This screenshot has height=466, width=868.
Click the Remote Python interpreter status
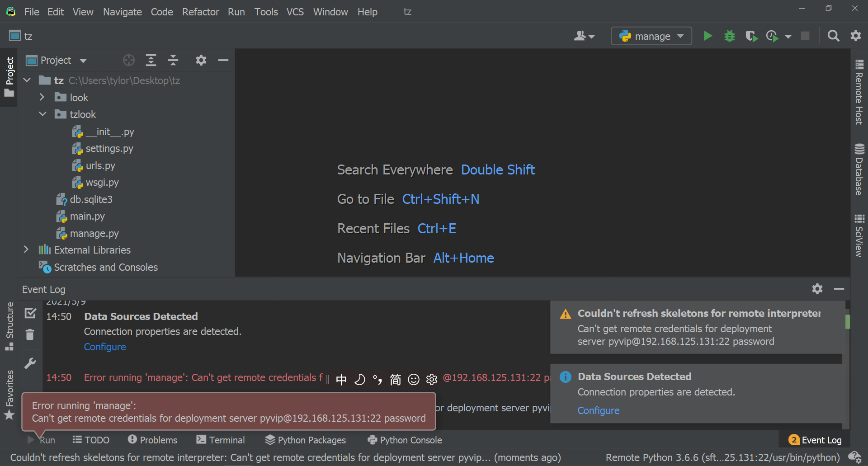pyautogui.click(x=722, y=457)
